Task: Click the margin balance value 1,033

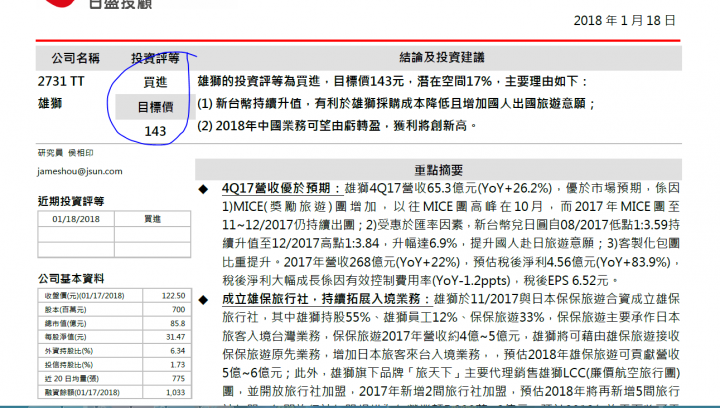Action: coord(176,392)
